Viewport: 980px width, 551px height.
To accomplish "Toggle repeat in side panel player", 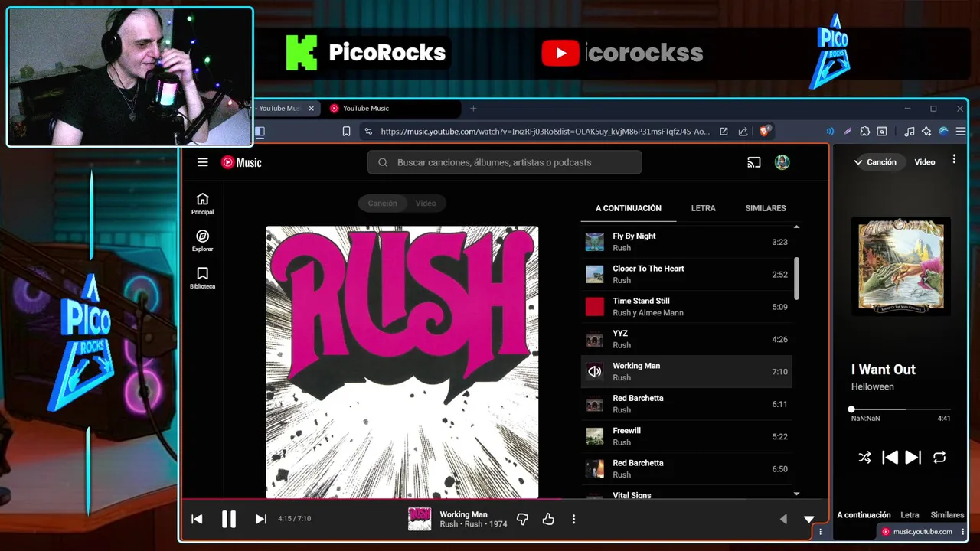I will [x=939, y=458].
